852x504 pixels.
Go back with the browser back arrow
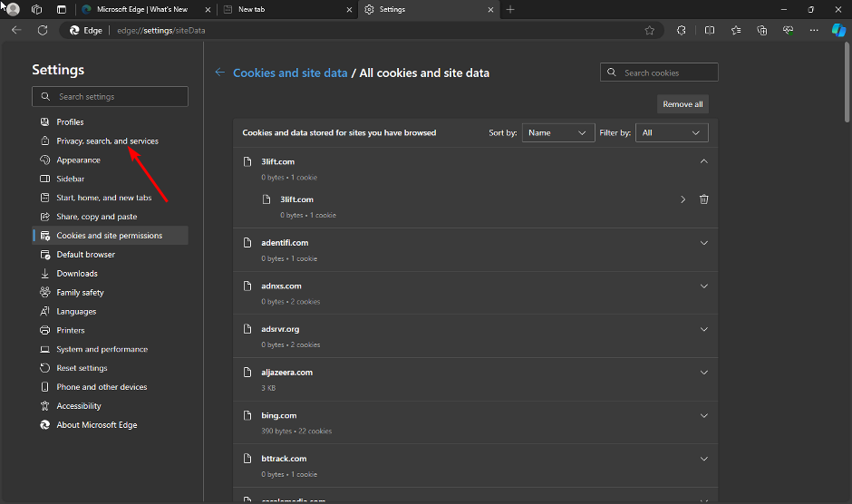[16, 31]
